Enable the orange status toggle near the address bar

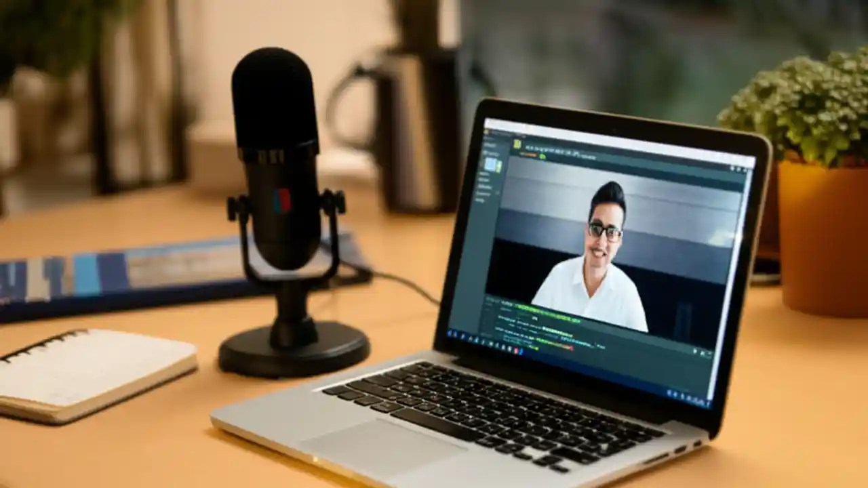click(530, 154)
